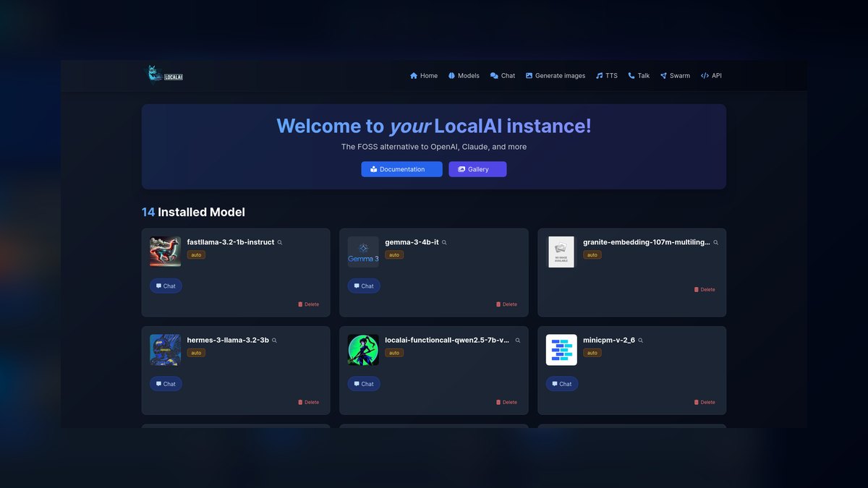Delete the minicpm-v-2_6 model
868x488 pixels.
pos(705,402)
